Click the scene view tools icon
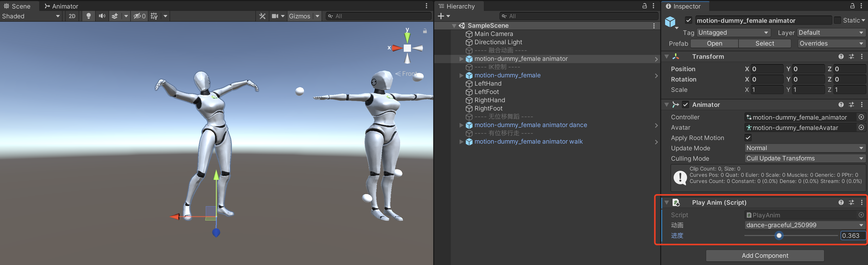Screen dimensions: 868x265 (x=262, y=16)
